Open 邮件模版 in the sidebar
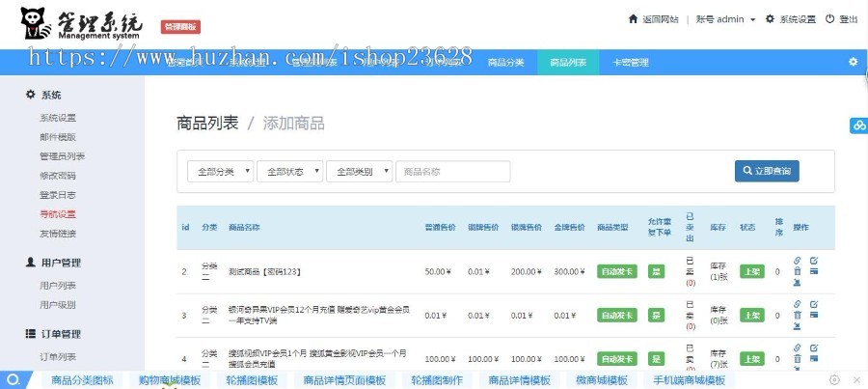Screen dimensions: 868x389 coord(58,137)
